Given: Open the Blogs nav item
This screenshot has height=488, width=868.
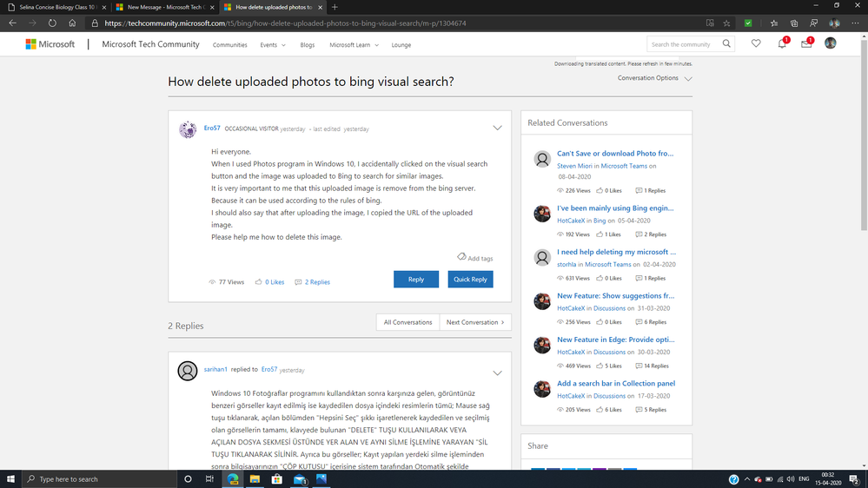Looking at the screenshot, I should click(308, 45).
